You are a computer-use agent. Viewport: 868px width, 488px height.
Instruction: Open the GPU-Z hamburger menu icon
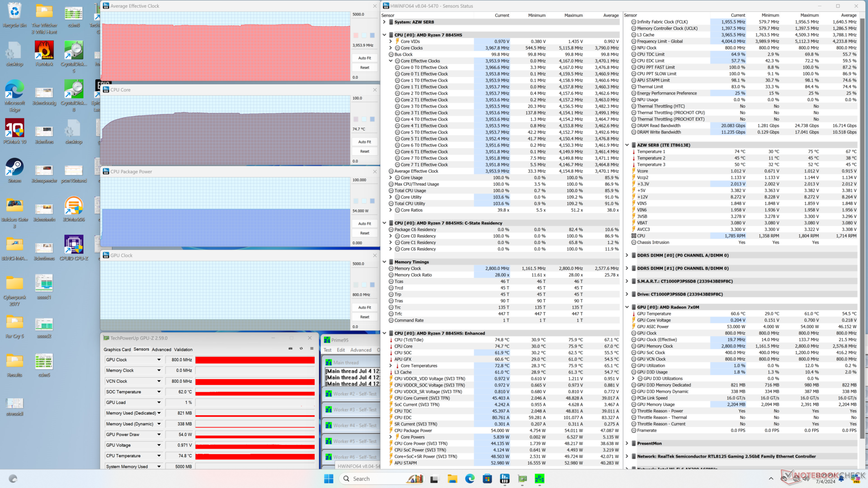[311, 349]
